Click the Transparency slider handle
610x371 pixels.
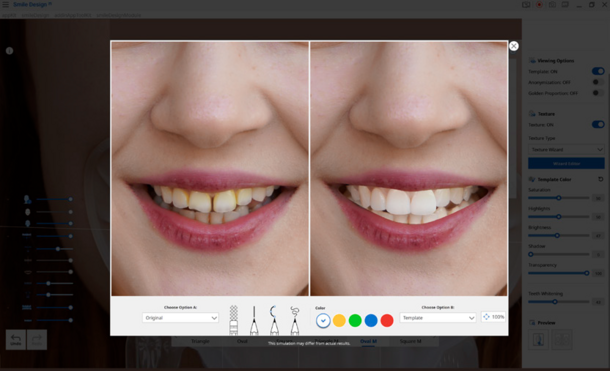(587, 273)
